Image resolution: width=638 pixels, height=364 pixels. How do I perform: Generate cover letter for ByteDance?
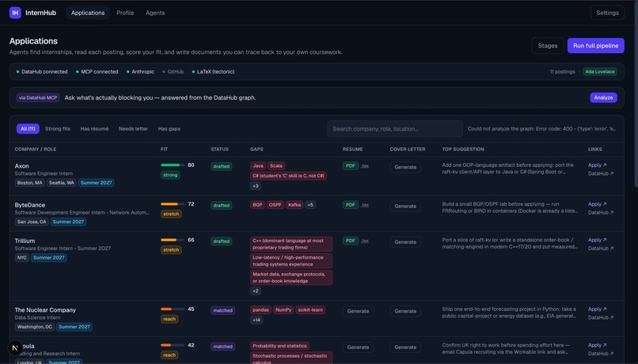pos(405,206)
